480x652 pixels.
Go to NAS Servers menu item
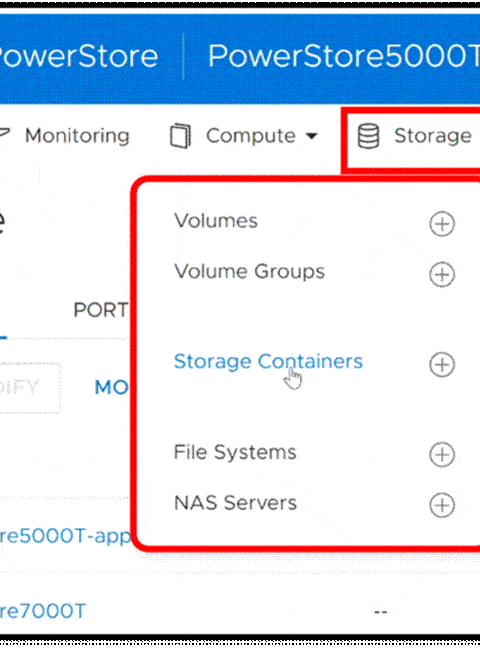click(x=235, y=503)
